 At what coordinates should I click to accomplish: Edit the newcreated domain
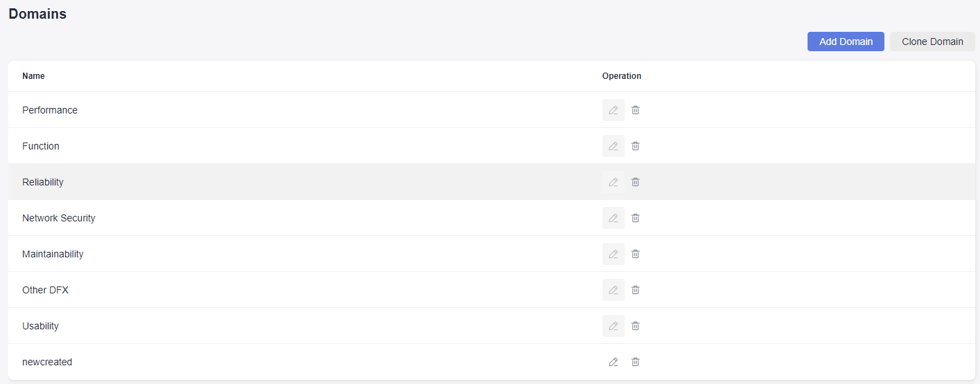(x=613, y=362)
